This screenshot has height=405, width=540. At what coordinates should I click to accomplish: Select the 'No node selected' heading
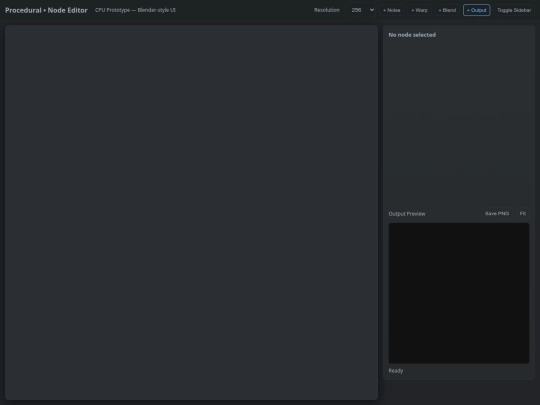pos(412,35)
